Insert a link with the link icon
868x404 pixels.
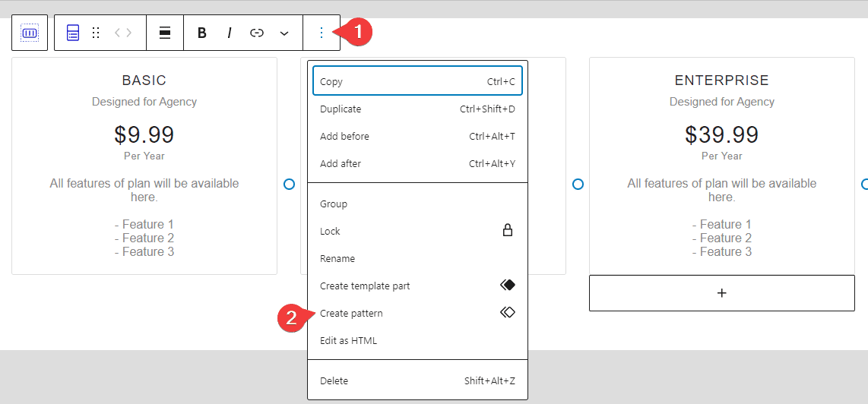tap(256, 33)
